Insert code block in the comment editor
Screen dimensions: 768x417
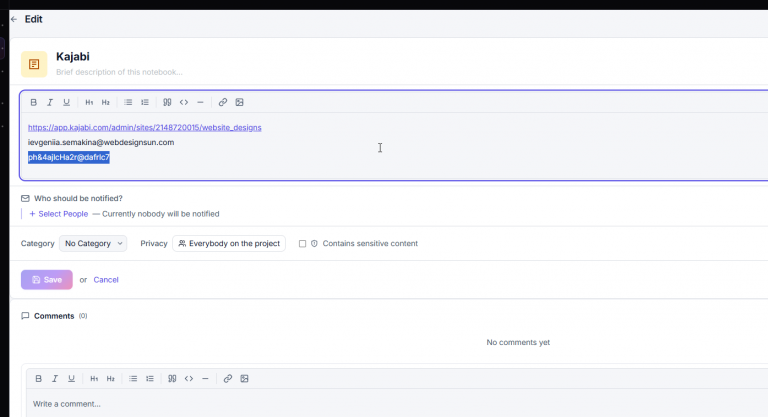pyautogui.click(x=189, y=379)
